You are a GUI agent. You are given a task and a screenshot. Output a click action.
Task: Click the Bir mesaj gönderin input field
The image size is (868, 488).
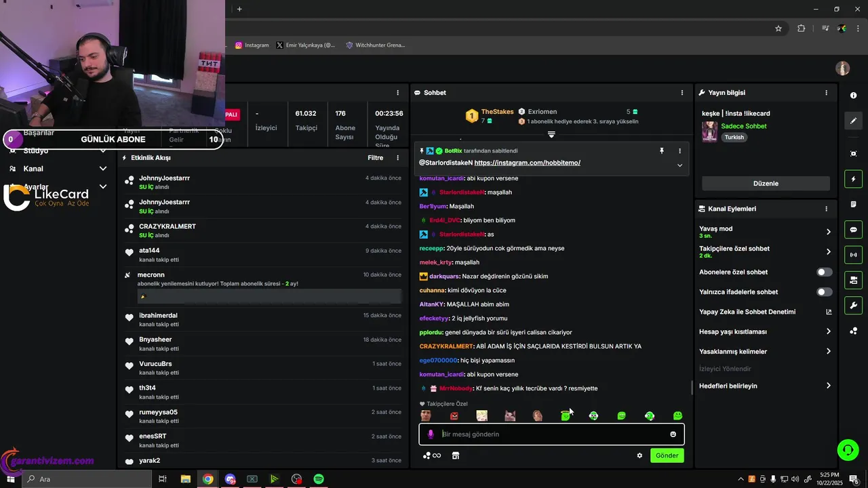coord(553,434)
